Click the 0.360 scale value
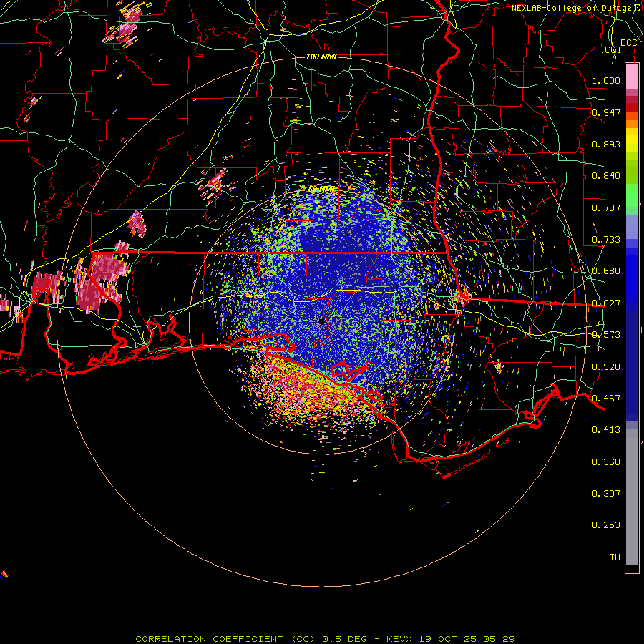Screen dimensions: 644x644 pos(606,462)
